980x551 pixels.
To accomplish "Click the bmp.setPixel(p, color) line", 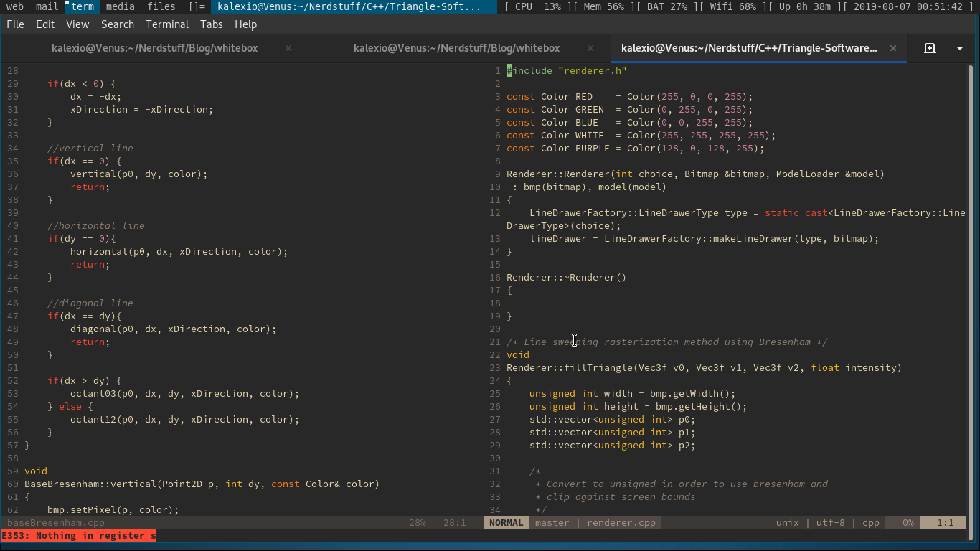I will [x=113, y=510].
